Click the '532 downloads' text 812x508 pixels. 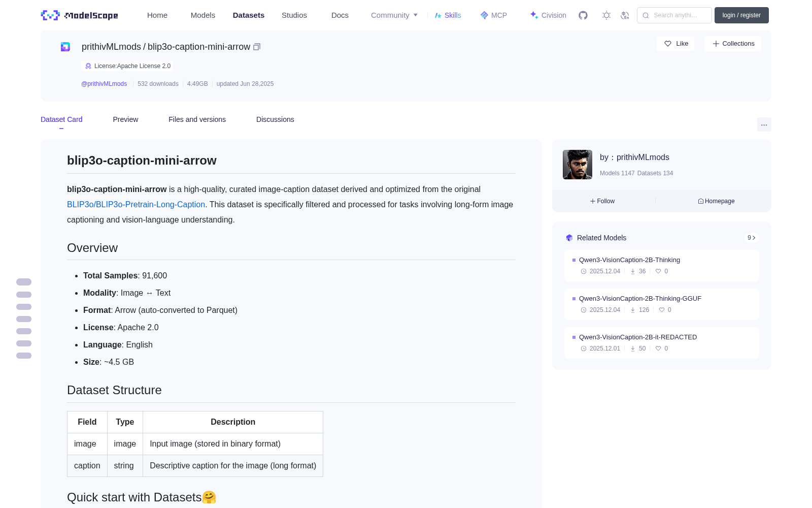coord(158,84)
